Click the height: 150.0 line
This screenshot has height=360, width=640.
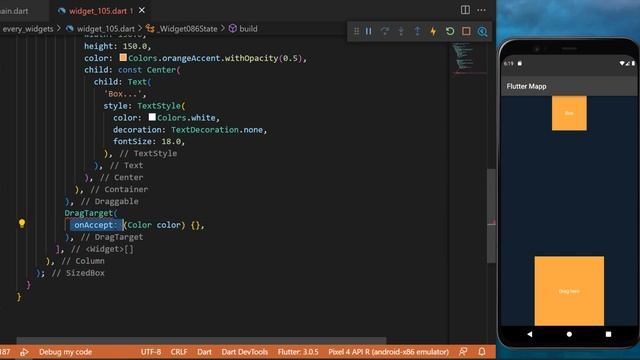click(x=118, y=46)
